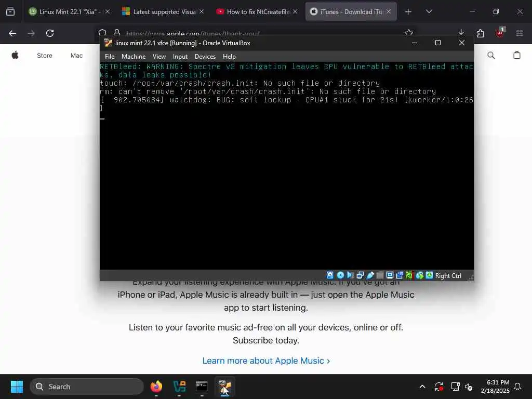Open the Firefox extensions puzzle icon
Viewport: 532px width, 399px height.
click(x=480, y=33)
